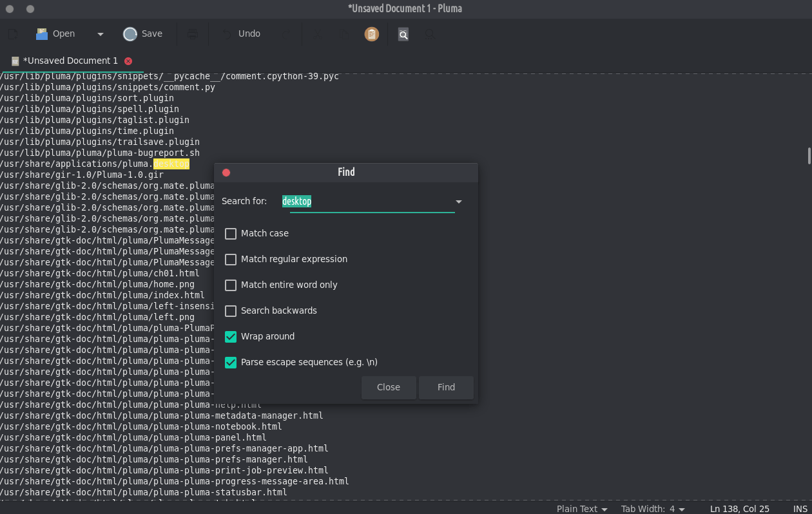This screenshot has width=812, height=514.
Task: Click the Find magnifier toolbar icon
Action: pos(403,34)
